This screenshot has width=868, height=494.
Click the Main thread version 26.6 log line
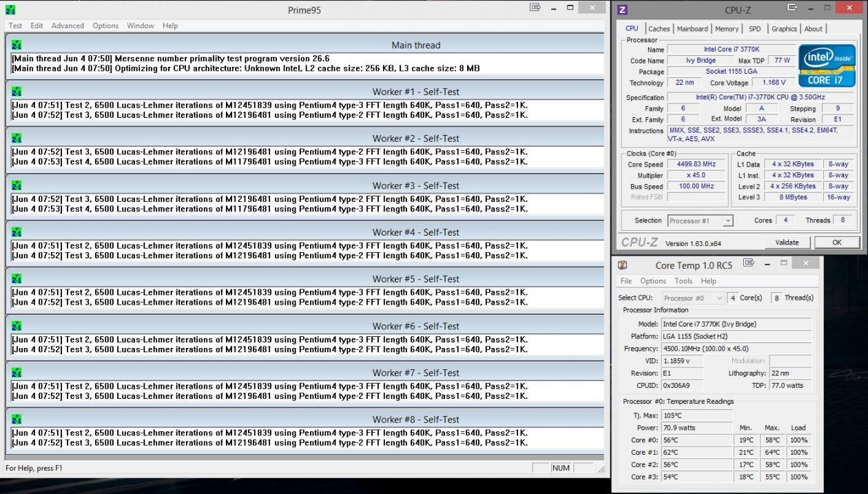(171, 59)
